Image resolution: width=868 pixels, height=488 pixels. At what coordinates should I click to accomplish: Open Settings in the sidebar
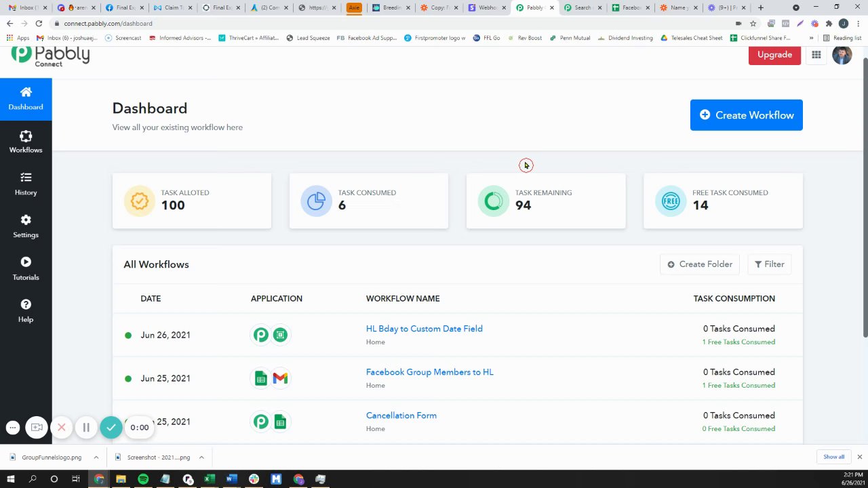(x=26, y=226)
